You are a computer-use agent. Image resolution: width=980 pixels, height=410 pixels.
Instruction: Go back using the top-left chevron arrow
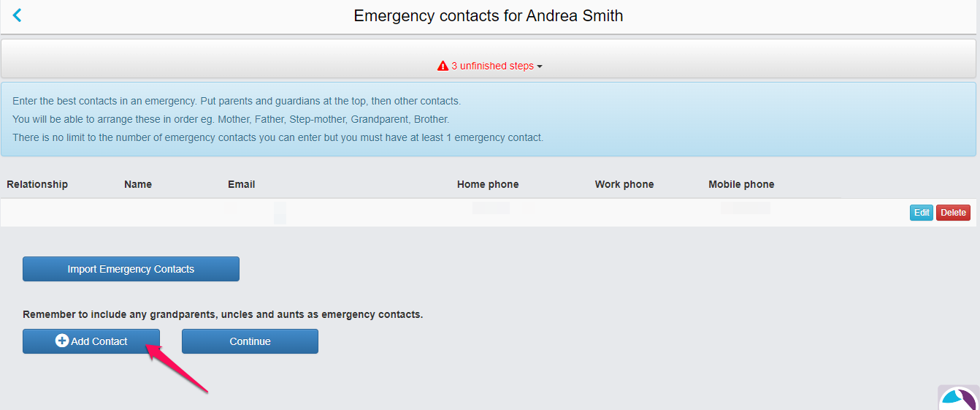coord(18,15)
